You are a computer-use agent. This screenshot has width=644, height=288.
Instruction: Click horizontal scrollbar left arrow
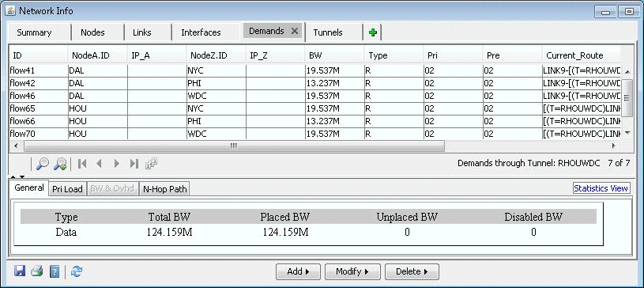pos(16,146)
